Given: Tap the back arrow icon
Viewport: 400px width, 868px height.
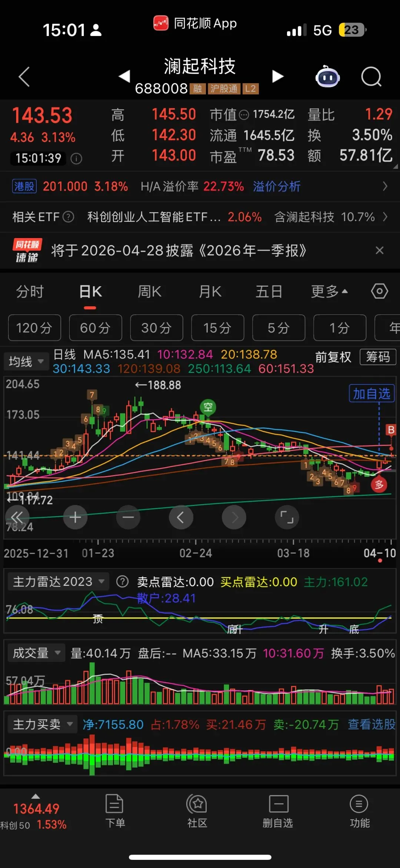Looking at the screenshot, I should [24, 77].
